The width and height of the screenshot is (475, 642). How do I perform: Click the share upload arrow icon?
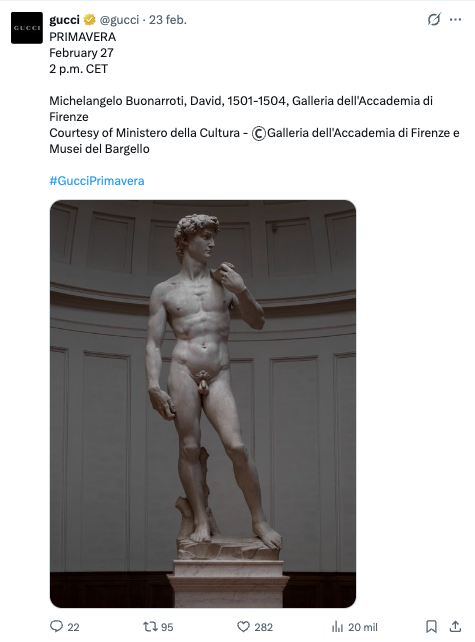(455, 626)
